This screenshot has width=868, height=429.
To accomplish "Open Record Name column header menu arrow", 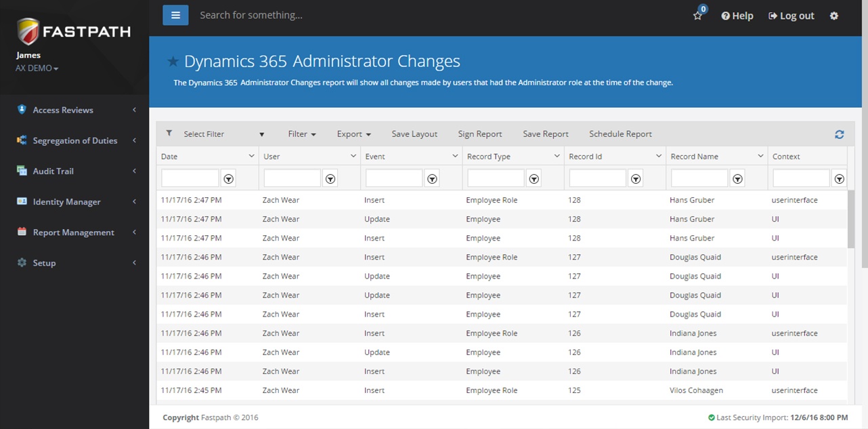I will (760, 156).
